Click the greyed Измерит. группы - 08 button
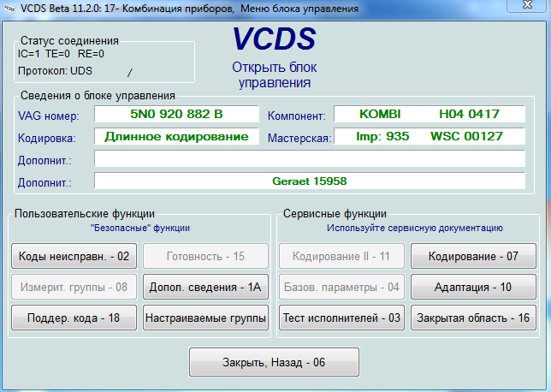The width and height of the screenshot is (551, 392). (74, 287)
